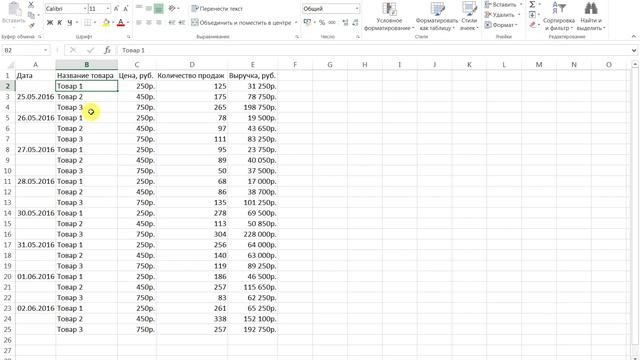Click the Decrease Indent icon
This screenshot has width=640, height=360.
pyautogui.click(x=172, y=22)
